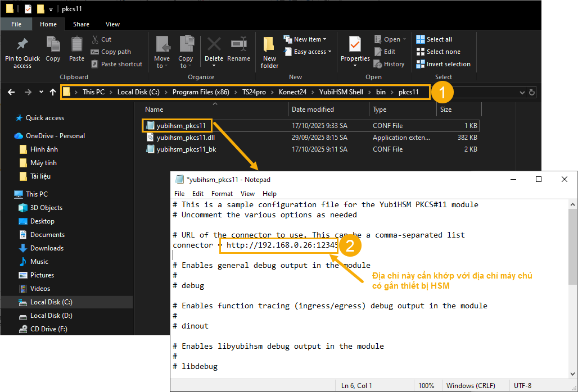Open the Easy access dropdown
The height and width of the screenshot is (392, 578).
pyautogui.click(x=308, y=52)
